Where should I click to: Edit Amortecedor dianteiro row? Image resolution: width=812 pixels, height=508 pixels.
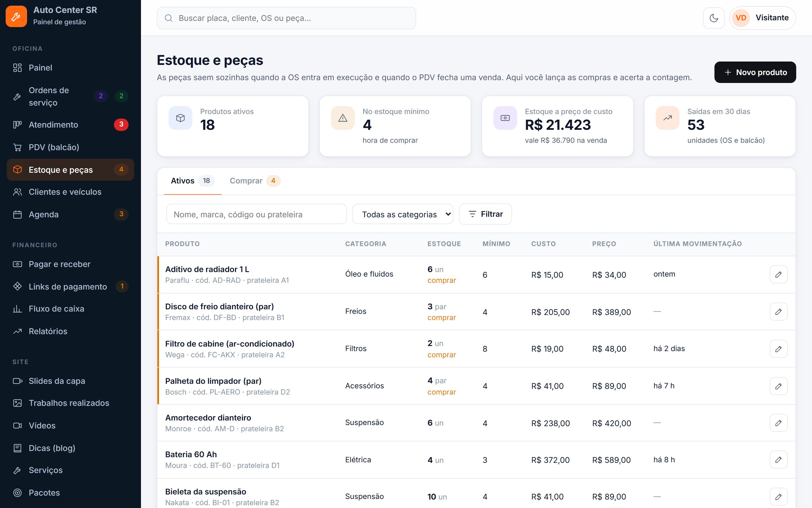click(778, 423)
